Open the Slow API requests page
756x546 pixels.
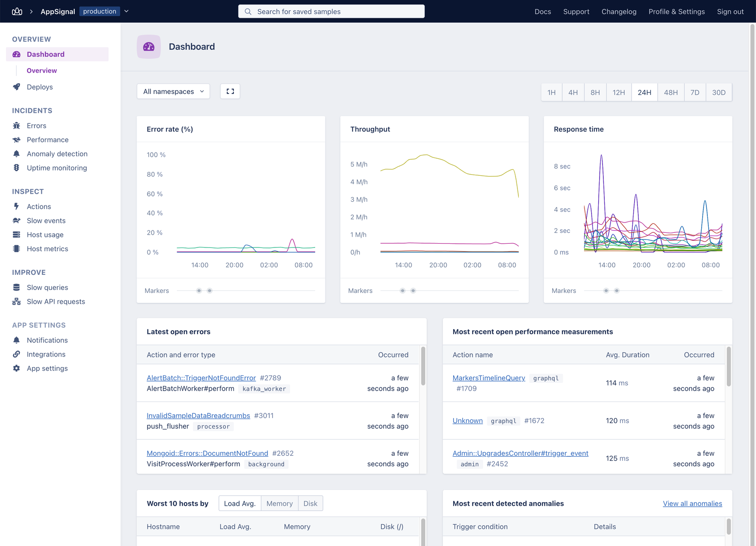[56, 301]
